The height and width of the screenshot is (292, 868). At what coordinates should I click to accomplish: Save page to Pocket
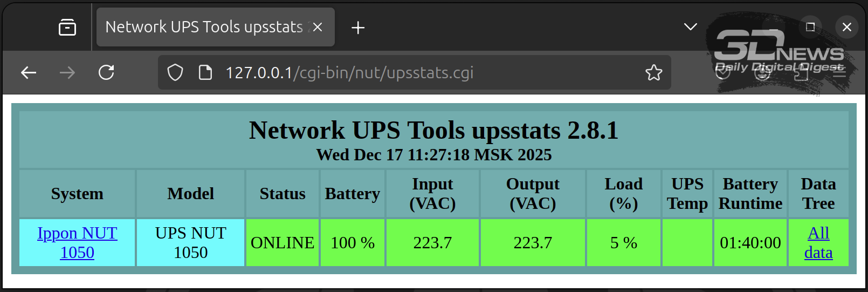722,72
